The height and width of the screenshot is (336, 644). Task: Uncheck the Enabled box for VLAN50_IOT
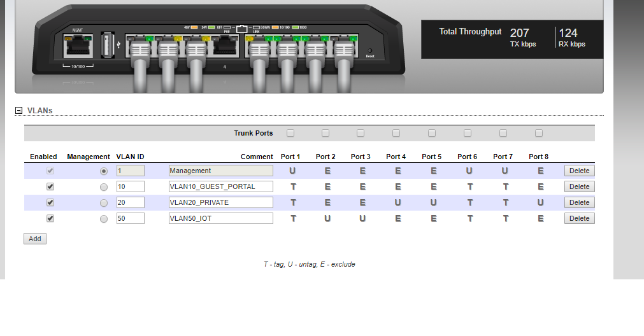click(50, 218)
